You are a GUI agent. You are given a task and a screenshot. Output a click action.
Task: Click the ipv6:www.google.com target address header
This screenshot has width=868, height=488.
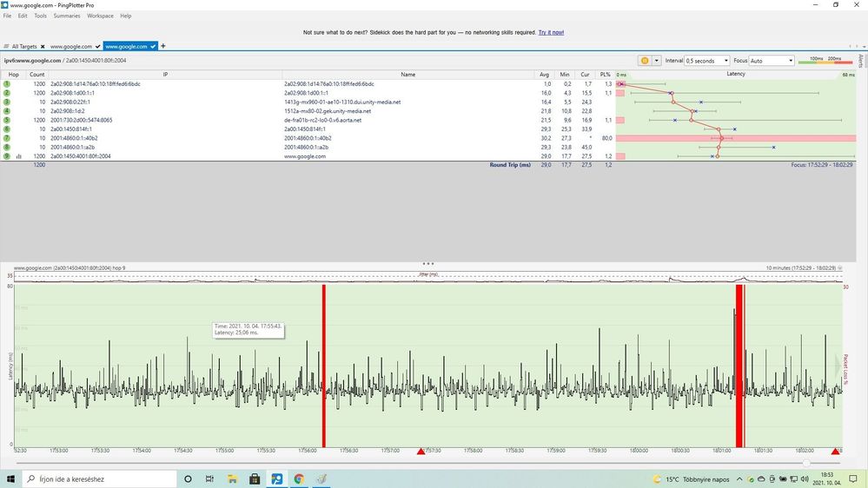point(65,60)
